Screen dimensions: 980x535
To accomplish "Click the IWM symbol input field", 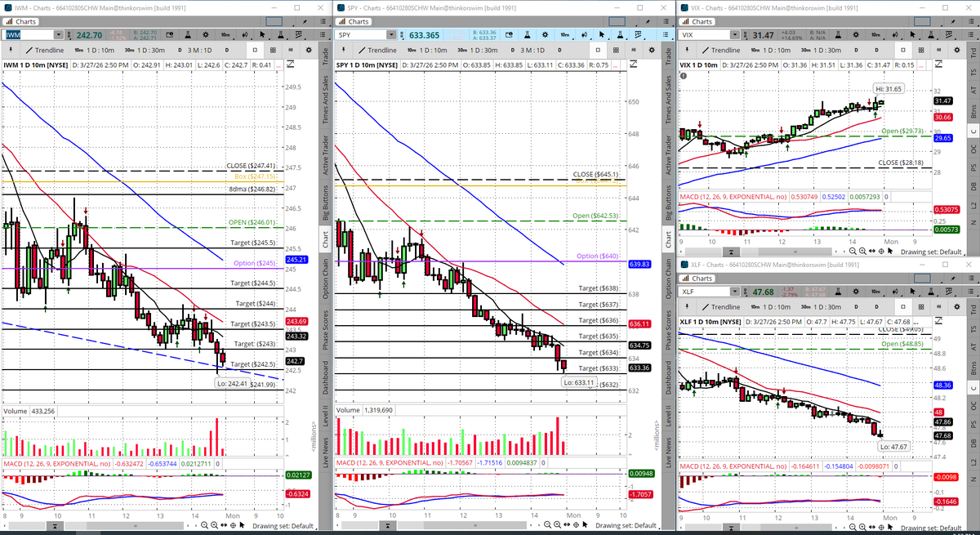I will pos(27,35).
